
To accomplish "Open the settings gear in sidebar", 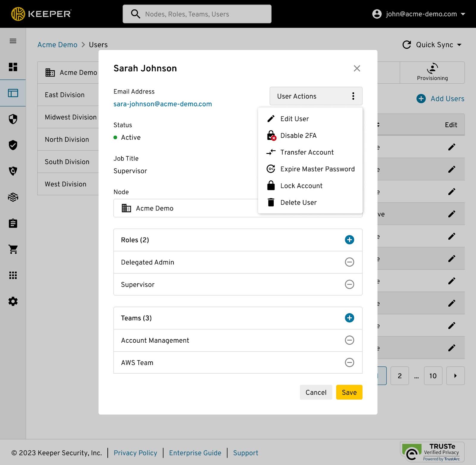I will tap(13, 301).
